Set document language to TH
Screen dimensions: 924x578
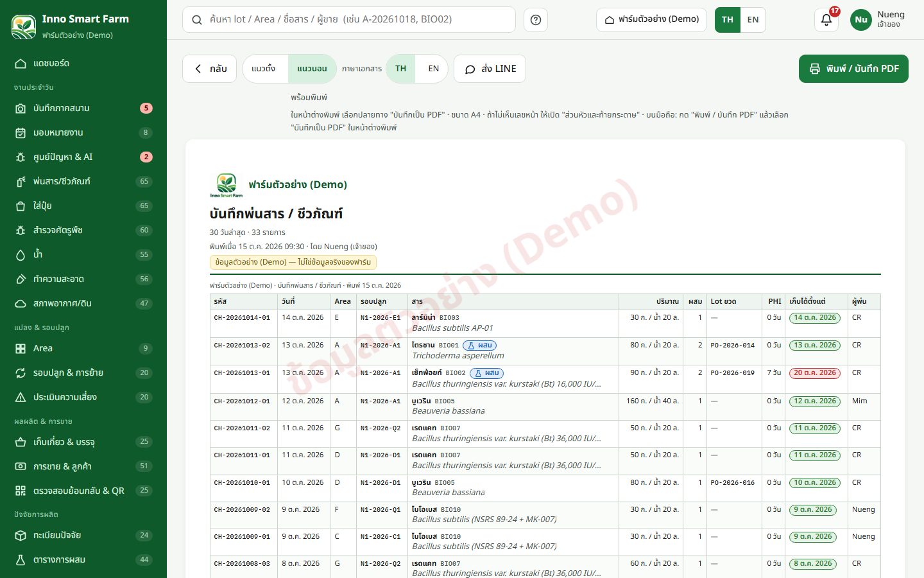(401, 69)
